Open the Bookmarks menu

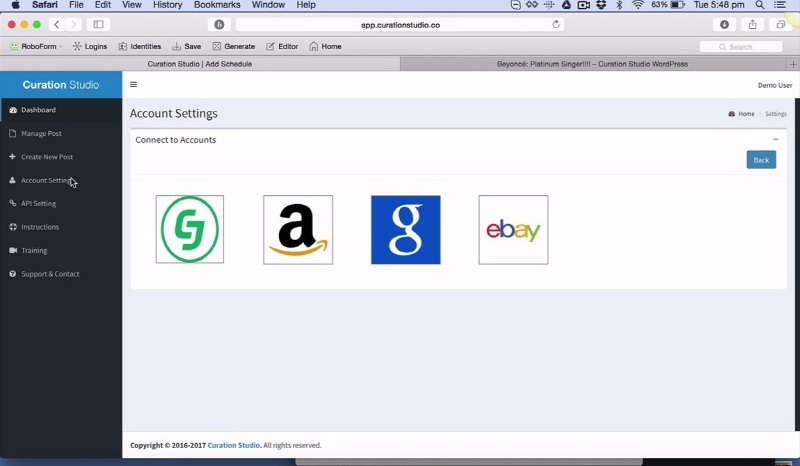217,5
